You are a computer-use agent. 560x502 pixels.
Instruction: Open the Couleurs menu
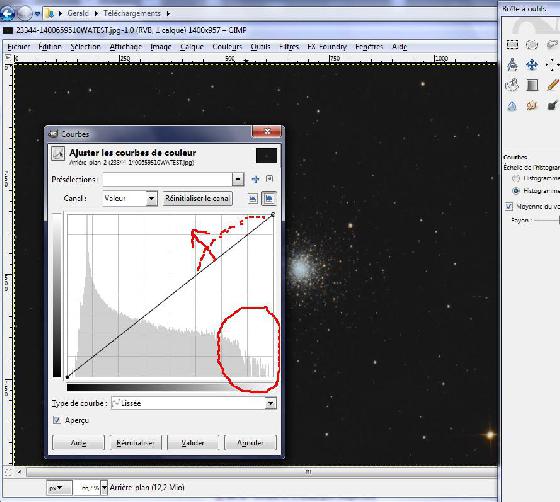[x=227, y=47]
